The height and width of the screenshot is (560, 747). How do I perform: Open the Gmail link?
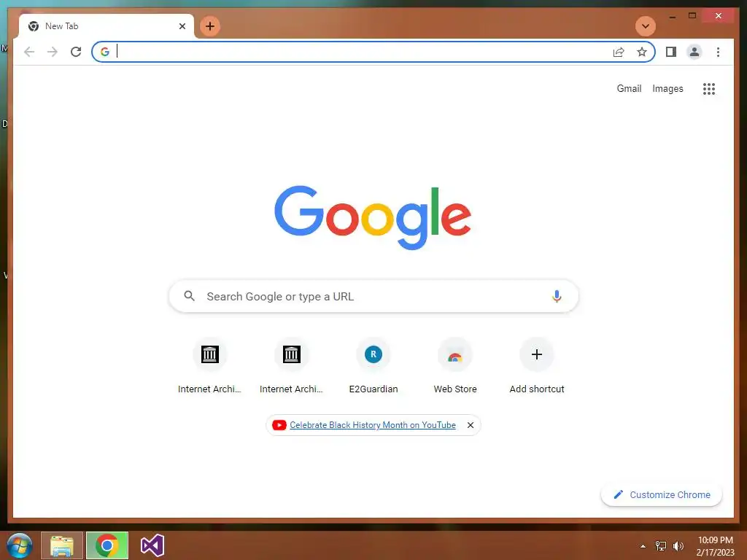[629, 88]
